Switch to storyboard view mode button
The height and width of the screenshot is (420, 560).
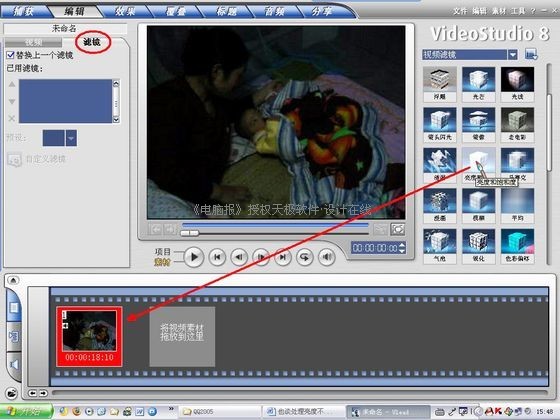[x=14, y=308]
